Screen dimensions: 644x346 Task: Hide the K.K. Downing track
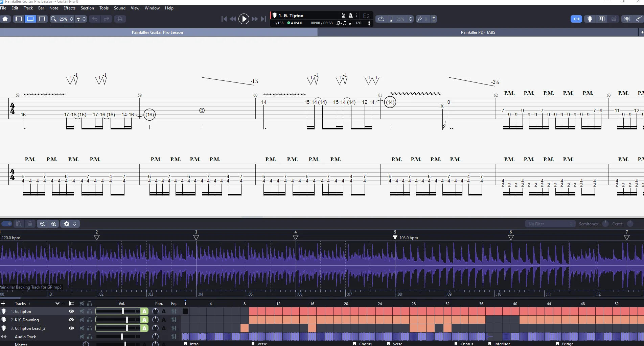click(71, 320)
